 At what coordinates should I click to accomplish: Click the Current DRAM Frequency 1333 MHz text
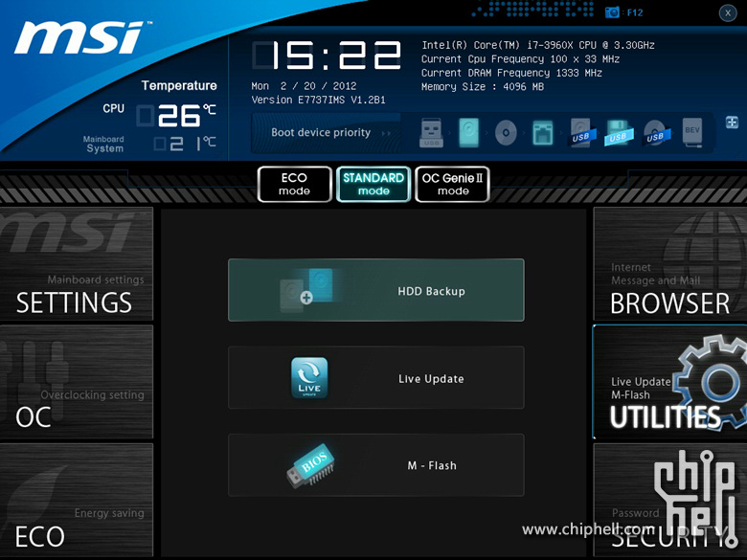pos(511,73)
